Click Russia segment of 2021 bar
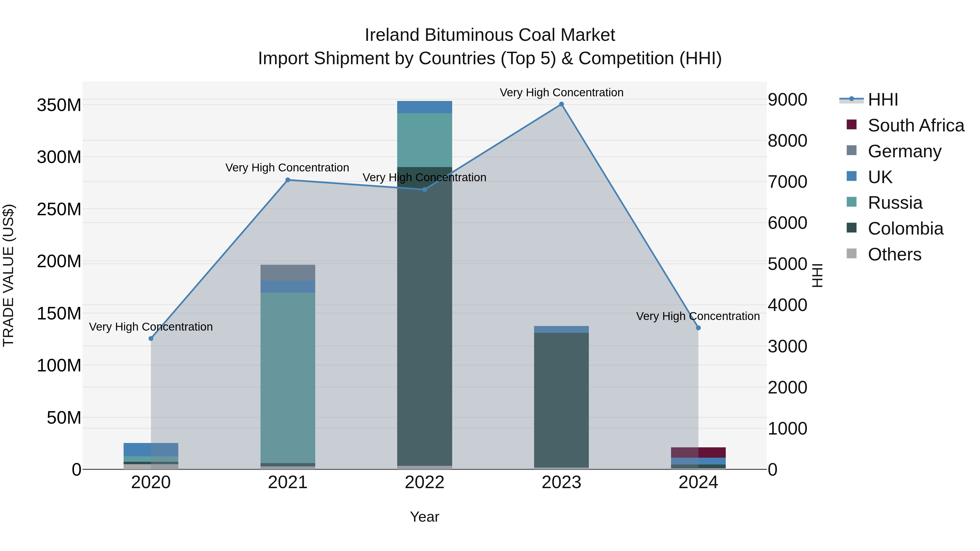The width and height of the screenshot is (980, 551). pos(288,378)
